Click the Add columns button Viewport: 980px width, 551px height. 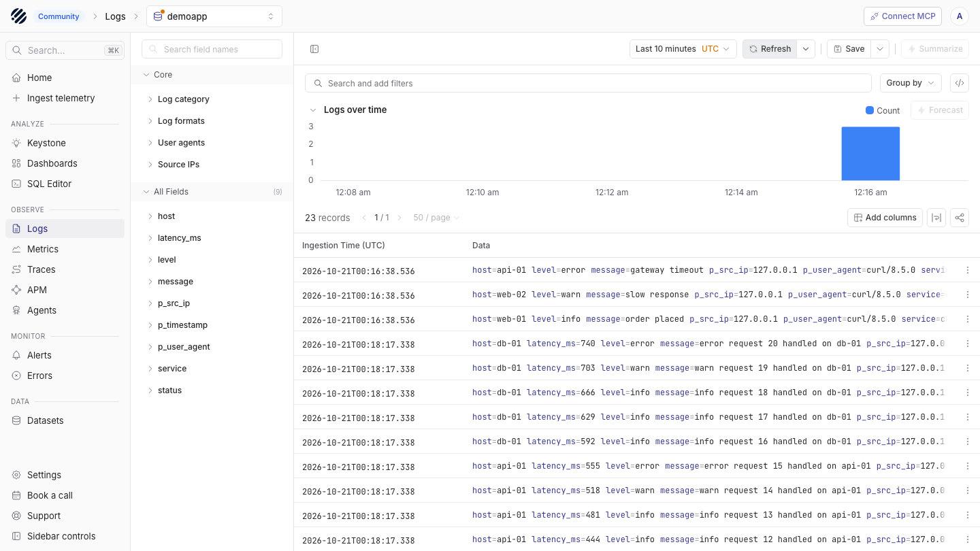point(885,218)
